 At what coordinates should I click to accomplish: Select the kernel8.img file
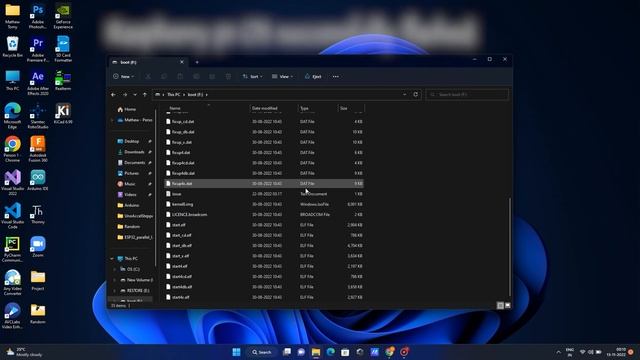coord(264,204)
